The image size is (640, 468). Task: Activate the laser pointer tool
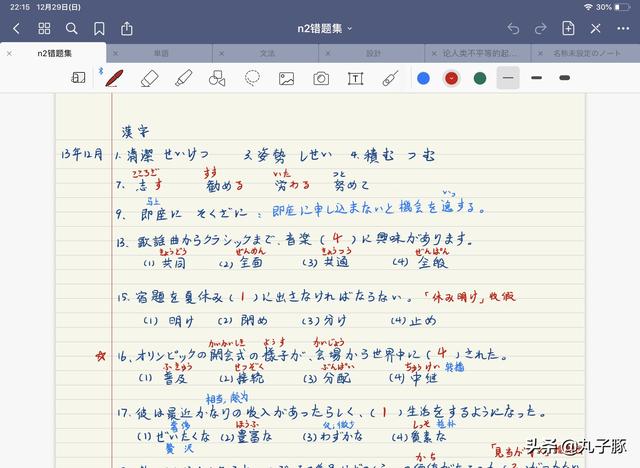[x=390, y=78]
